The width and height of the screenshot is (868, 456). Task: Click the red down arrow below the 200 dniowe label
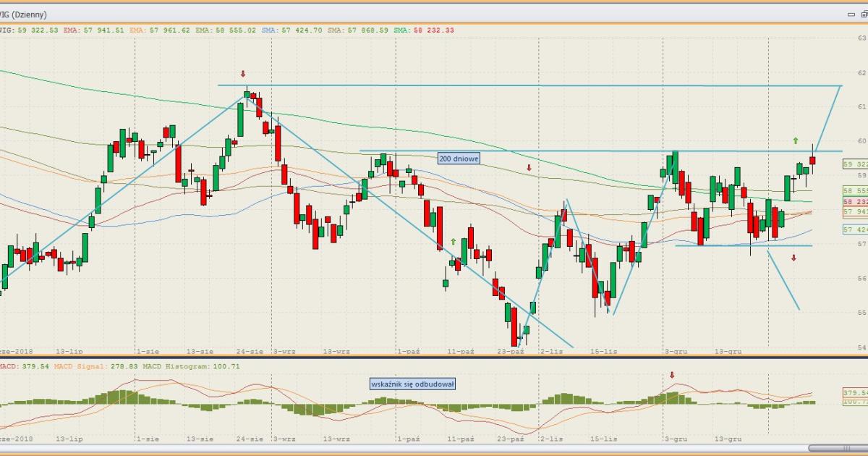(529, 168)
